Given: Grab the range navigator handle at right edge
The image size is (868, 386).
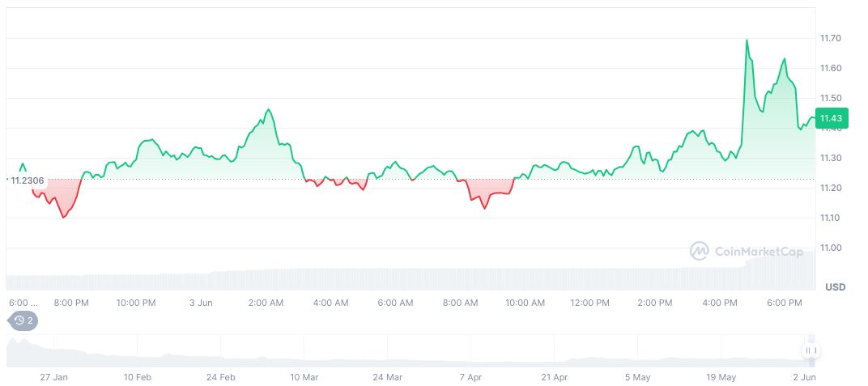Looking at the screenshot, I should point(811,350).
